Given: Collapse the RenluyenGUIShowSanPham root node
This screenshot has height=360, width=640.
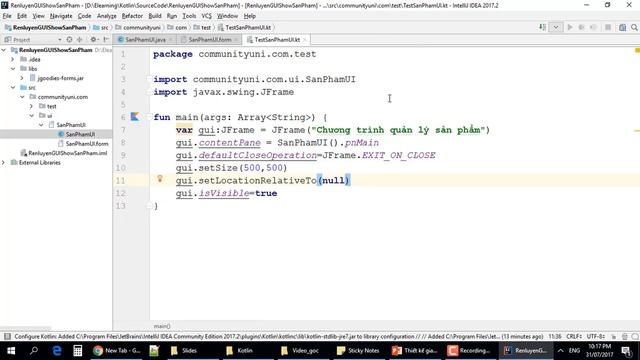Looking at the screenshot, I should click(x=4, y=50).
